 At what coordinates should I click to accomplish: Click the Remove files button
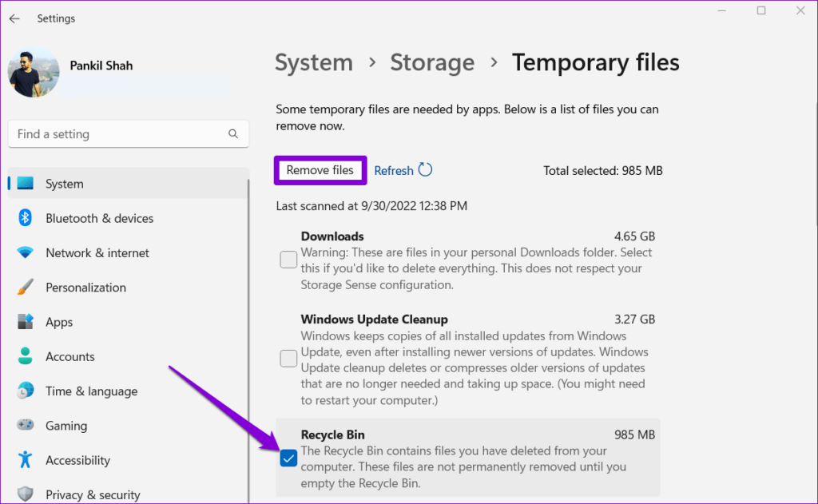tap(320, 170)
